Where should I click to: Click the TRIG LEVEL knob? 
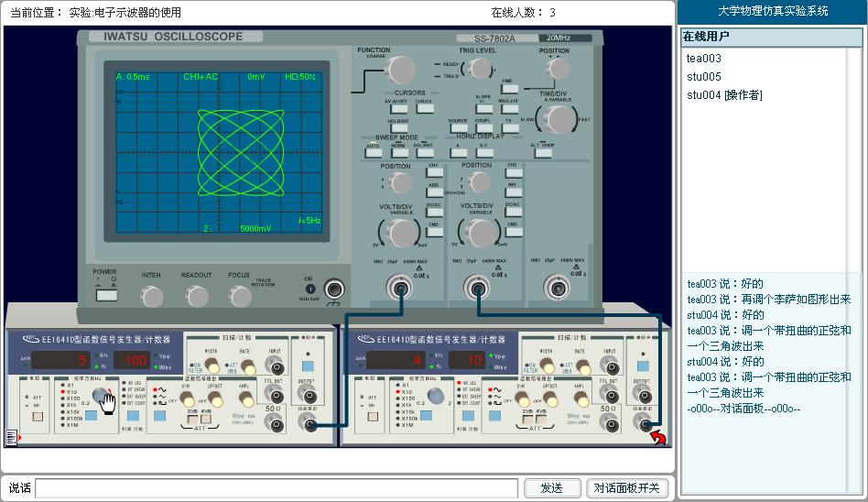477,70
